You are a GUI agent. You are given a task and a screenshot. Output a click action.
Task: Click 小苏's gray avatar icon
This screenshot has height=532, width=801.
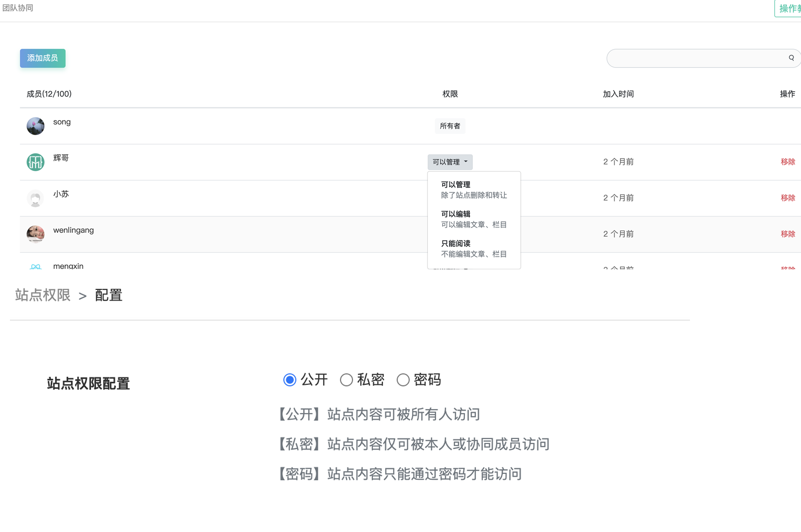tap(36, 198)
